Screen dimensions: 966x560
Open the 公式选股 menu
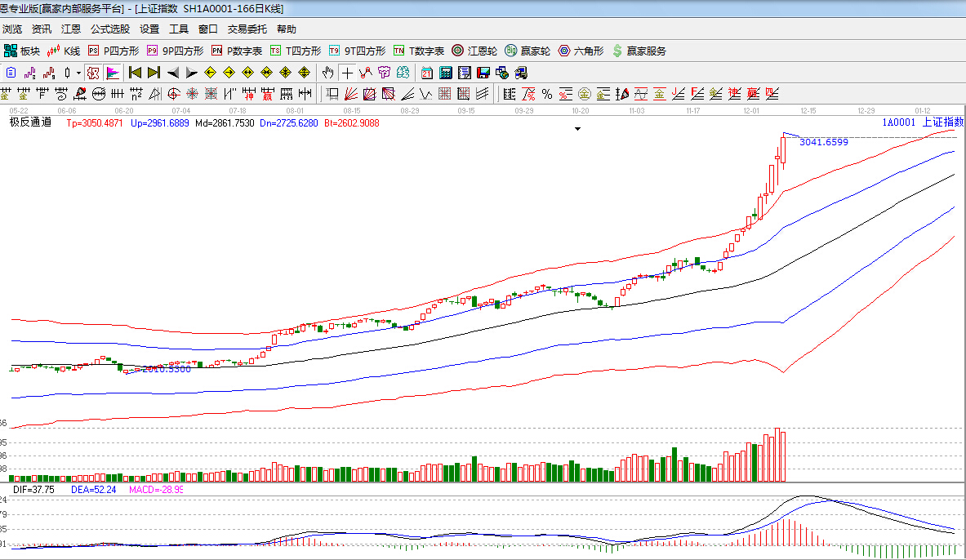(x=109, y=29)
